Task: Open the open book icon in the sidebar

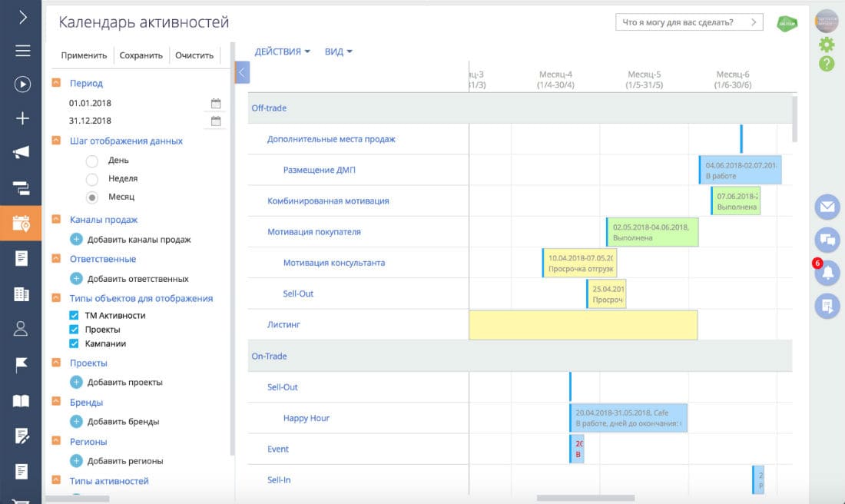Action: [21, 400]
